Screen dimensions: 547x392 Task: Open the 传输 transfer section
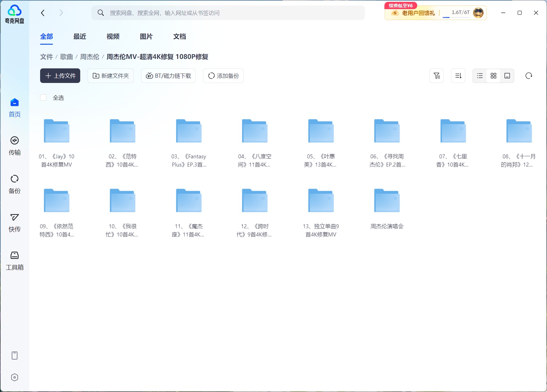coord(15,146)
